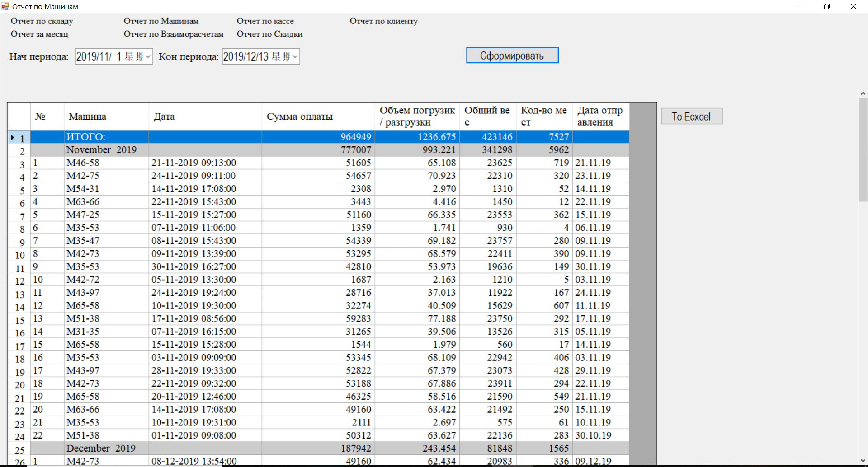Select 'Отчет по клиенту' menu item
The height and width of the screenshot is (467, 868).
click(x=383, y=21)
